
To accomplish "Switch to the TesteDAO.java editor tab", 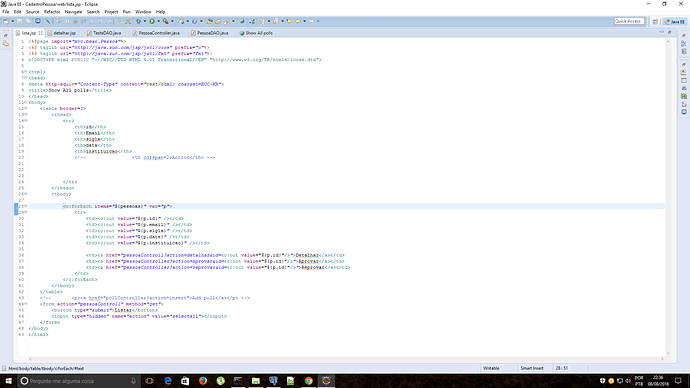I will pos(107,33).
